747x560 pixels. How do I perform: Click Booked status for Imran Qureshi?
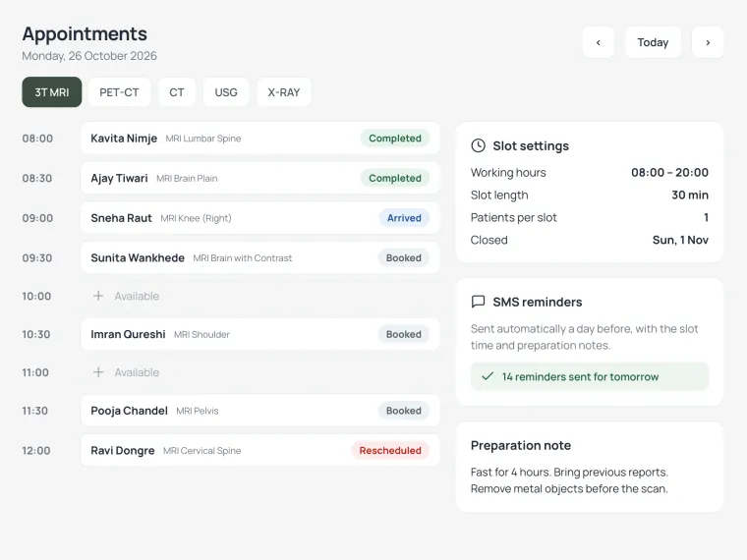click(404, 334)
